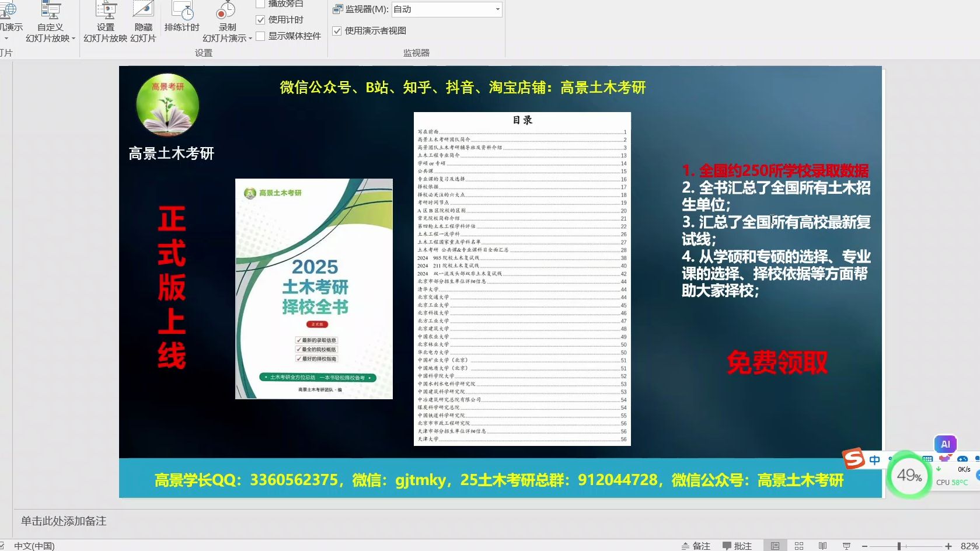Toggle the 使用演示者视图 presenter view checkbox
Viewport: 980px width, 551px height.
337,31
